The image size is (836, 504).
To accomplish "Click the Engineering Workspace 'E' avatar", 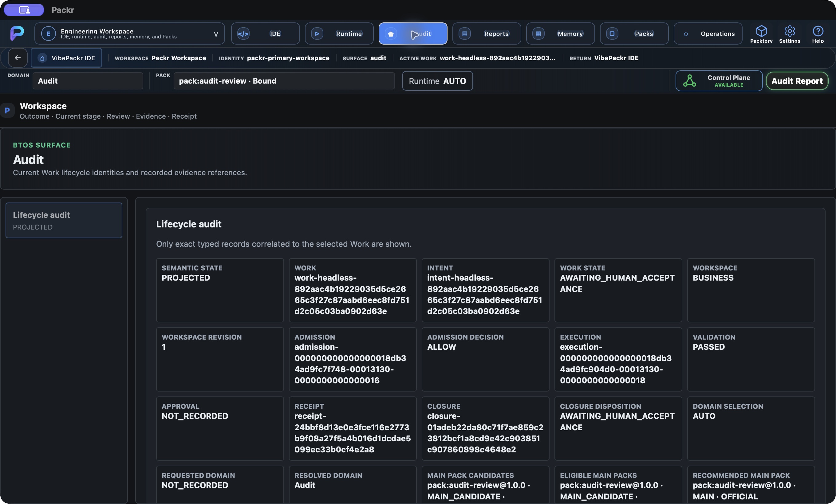I will point(48,33).
